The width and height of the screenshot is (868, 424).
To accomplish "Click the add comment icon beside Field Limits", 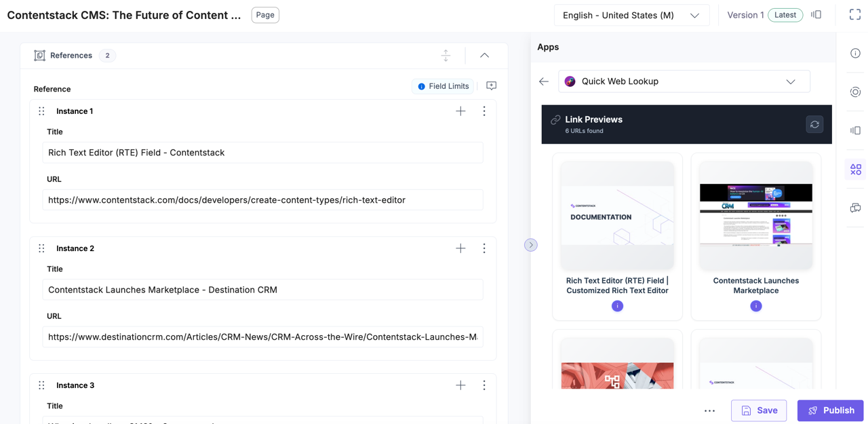I will point(491,86).
